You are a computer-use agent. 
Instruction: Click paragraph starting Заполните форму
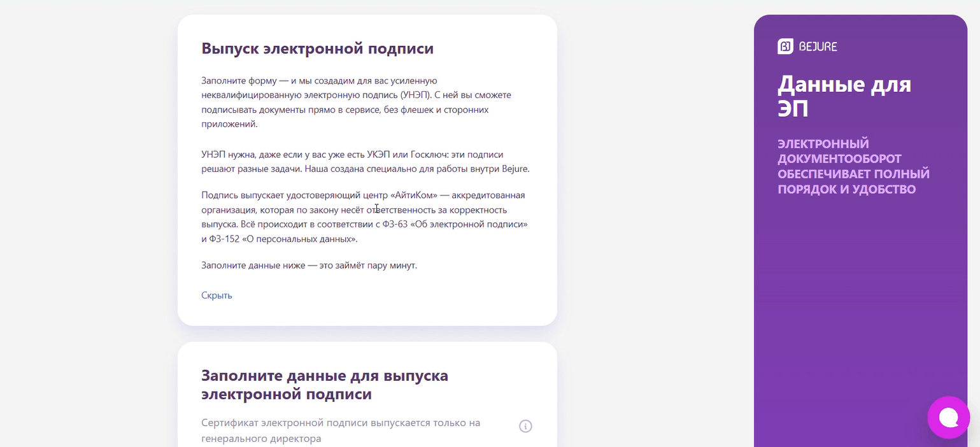[x=357, y=103]
